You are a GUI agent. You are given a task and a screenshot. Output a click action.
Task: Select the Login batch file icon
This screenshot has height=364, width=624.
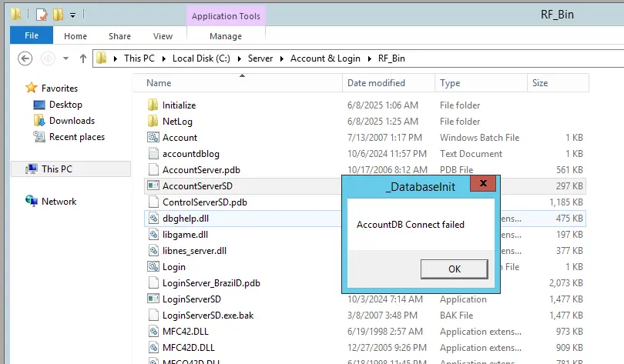[x=153, y=266]
